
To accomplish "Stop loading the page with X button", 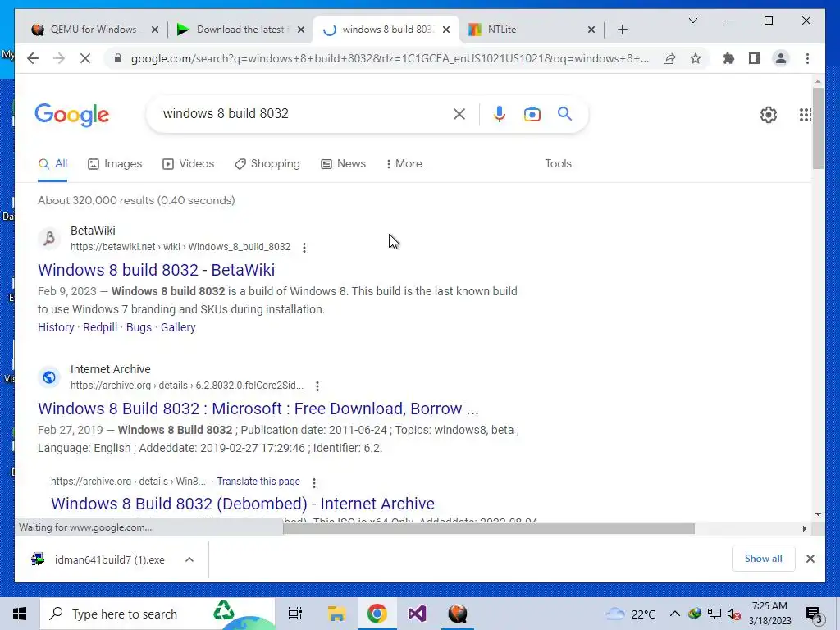I will [x=85, y=58].
